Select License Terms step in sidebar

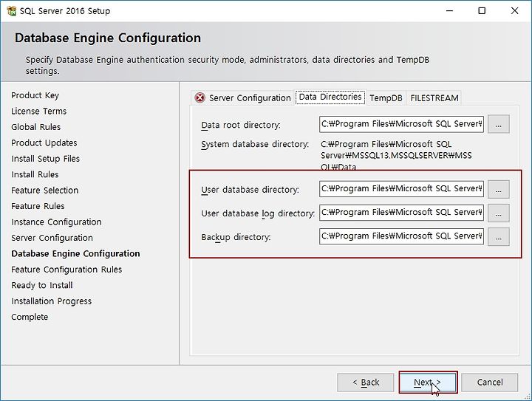coord(38,112)
